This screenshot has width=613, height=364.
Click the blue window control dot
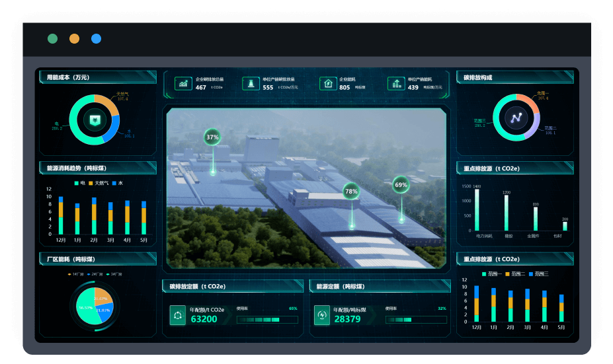click(x=97, y=39)
